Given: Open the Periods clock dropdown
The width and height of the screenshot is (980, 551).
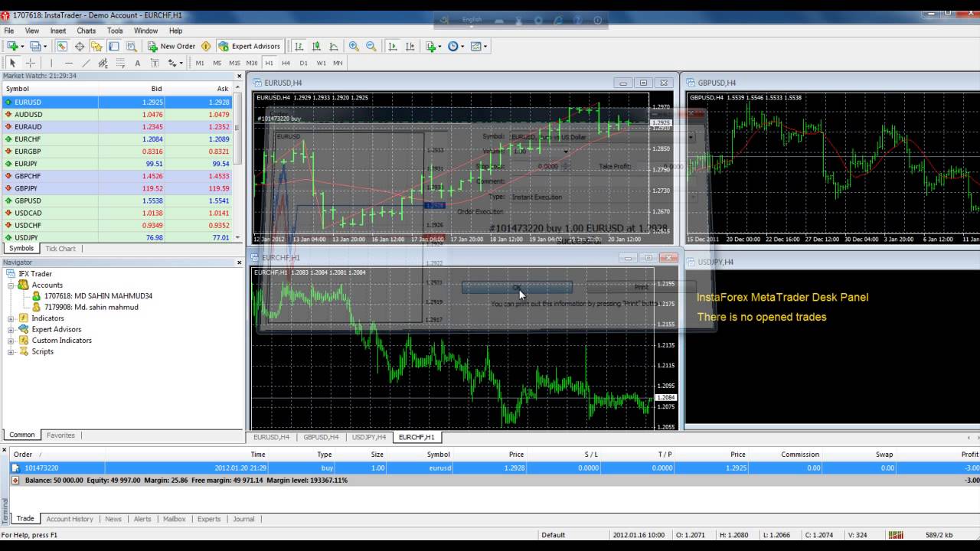Looking at the screenshot, I should 456,46.
